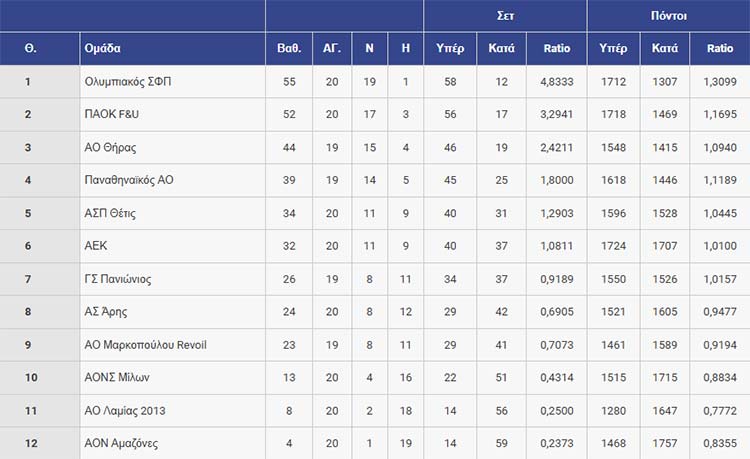The width and height of the screenshot is (750, 459).
Task: Click the Ομάδα column header
Action: point(102,48)
